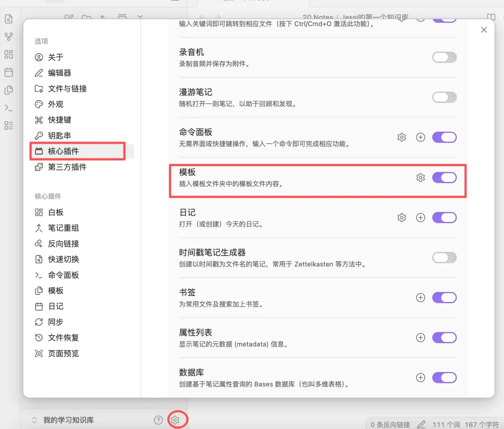The image size is (504, 429).
Task: Click 111 个词 word count
Action: tap(446, 425)
